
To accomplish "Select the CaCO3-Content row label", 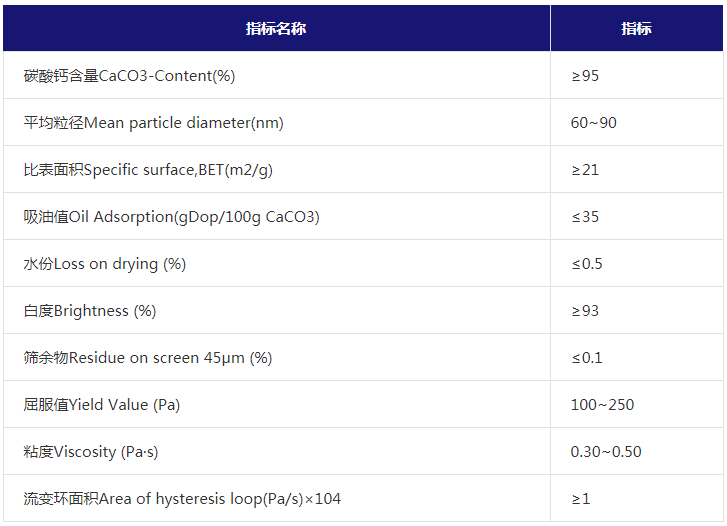I will (129, 76).
